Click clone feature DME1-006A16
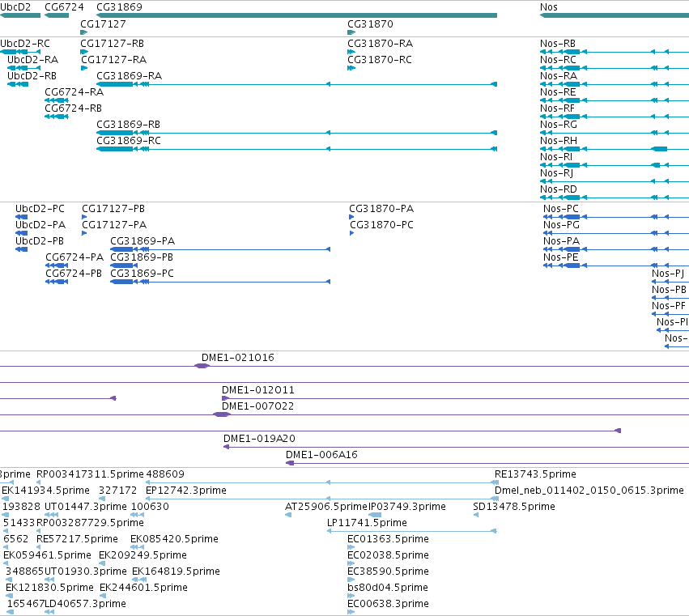This screenshot has height=616, width=689. [321, 455]
